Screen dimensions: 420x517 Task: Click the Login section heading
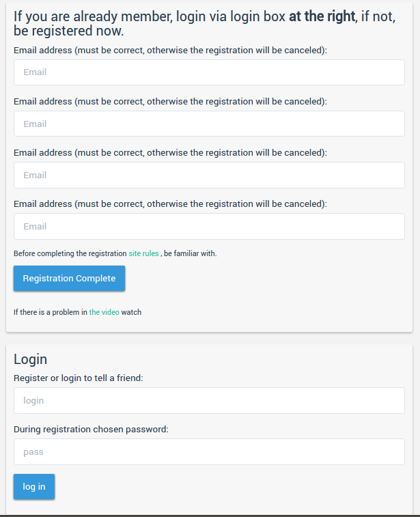tap(30, 359)
